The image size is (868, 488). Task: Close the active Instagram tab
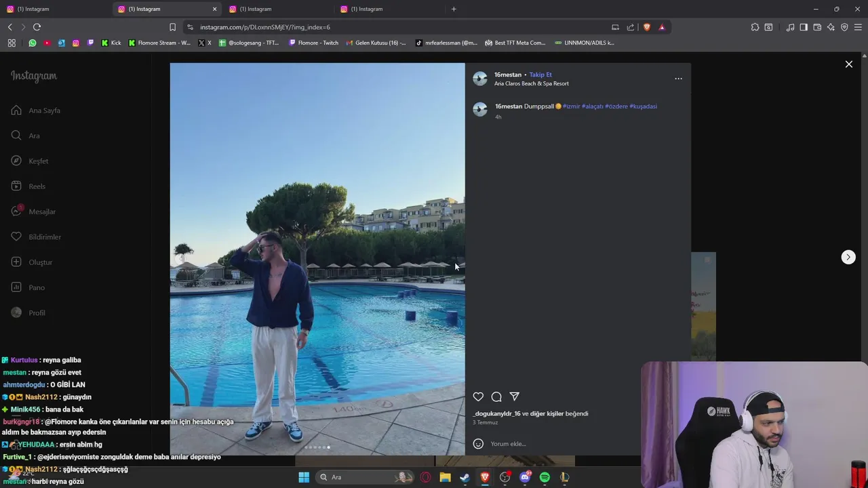(x=215, y=9)
